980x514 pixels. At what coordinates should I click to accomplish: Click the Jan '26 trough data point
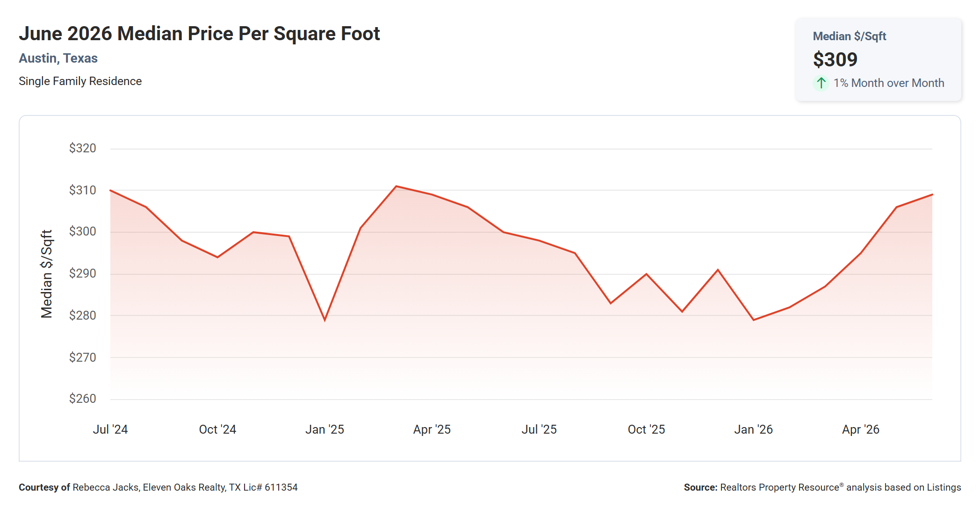coord(753,320)
